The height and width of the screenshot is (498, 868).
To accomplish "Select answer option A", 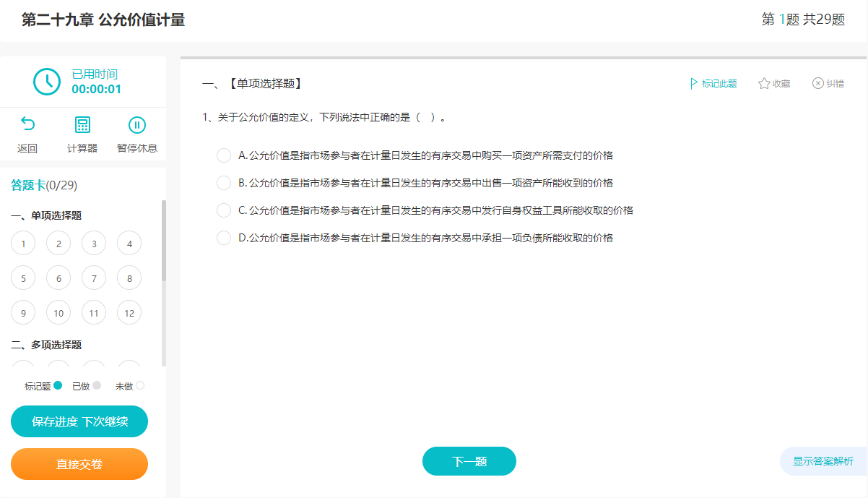I will [224, 155].
